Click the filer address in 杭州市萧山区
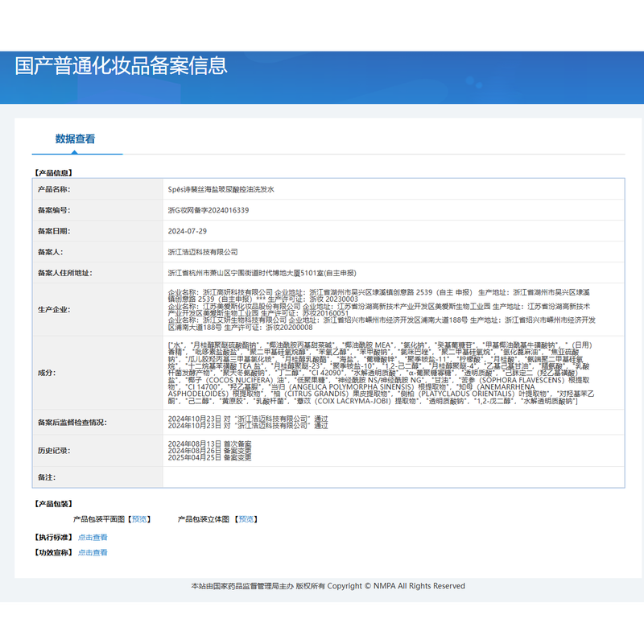 (x=262, y=273)
